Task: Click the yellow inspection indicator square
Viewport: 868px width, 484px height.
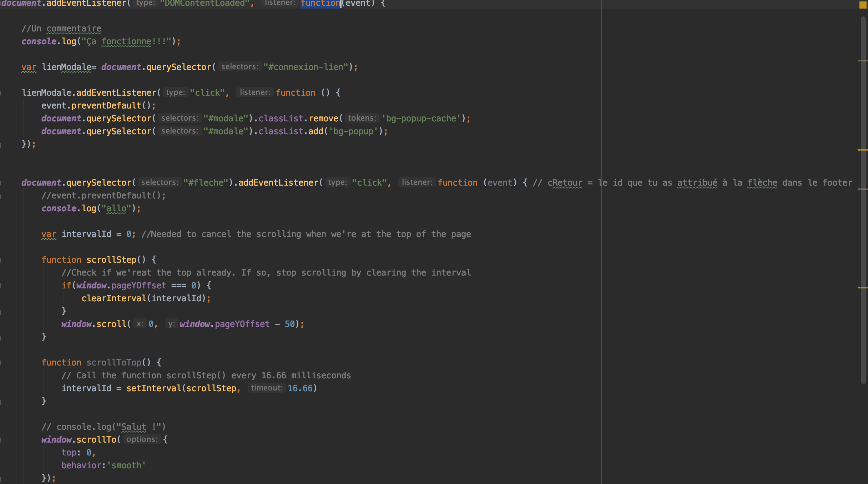Action: pos(862,5)
